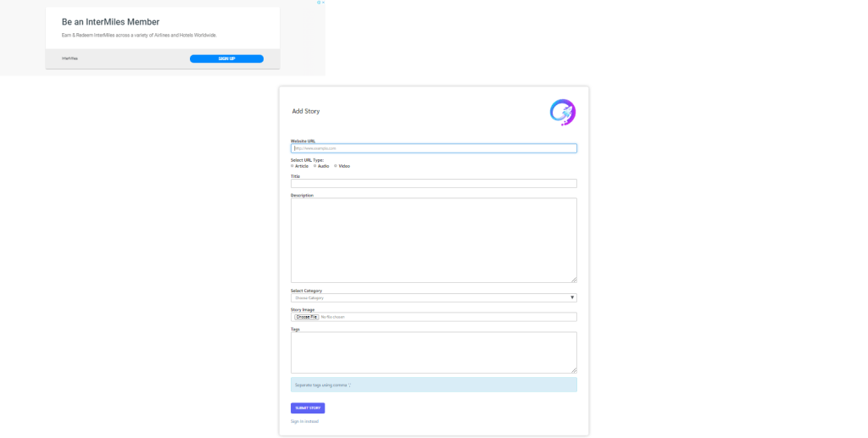Viewport: 868px width, 438px height.
Task: Click into the Title text field
Action: point(433,183)
